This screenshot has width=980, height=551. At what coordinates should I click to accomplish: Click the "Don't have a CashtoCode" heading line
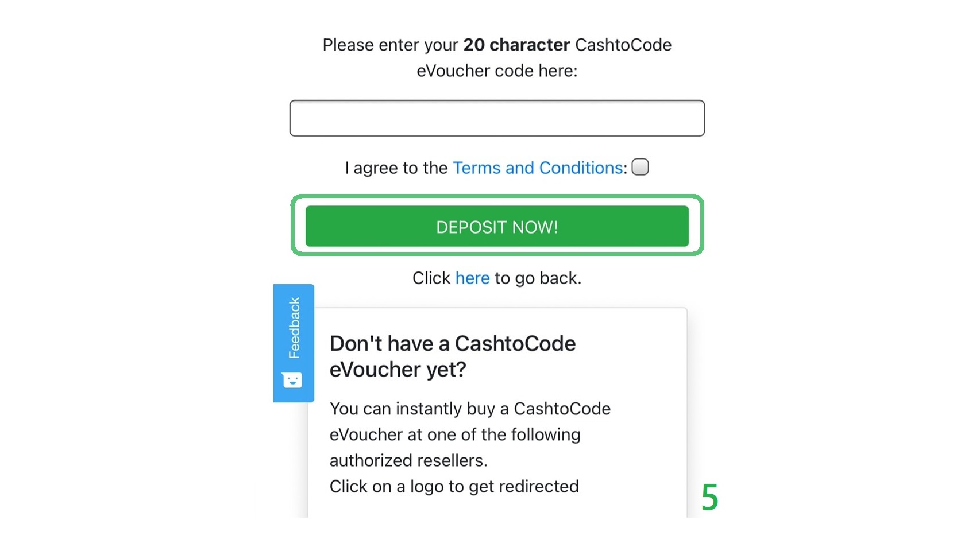tap(452, 344)
